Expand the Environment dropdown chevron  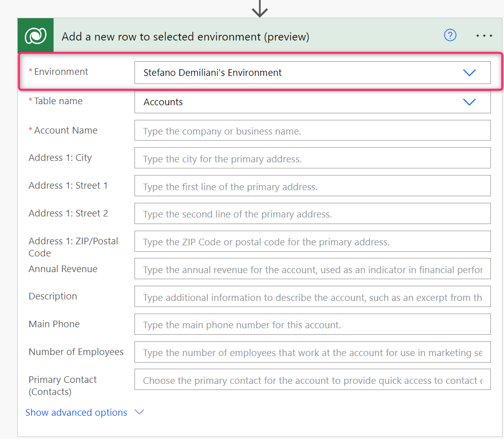(x=469, y=73)
